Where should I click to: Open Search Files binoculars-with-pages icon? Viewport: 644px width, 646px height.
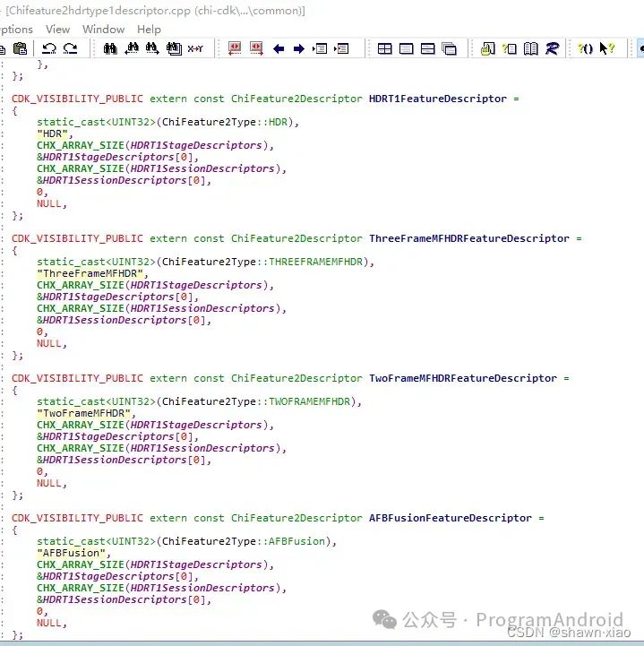click(174, 48)
